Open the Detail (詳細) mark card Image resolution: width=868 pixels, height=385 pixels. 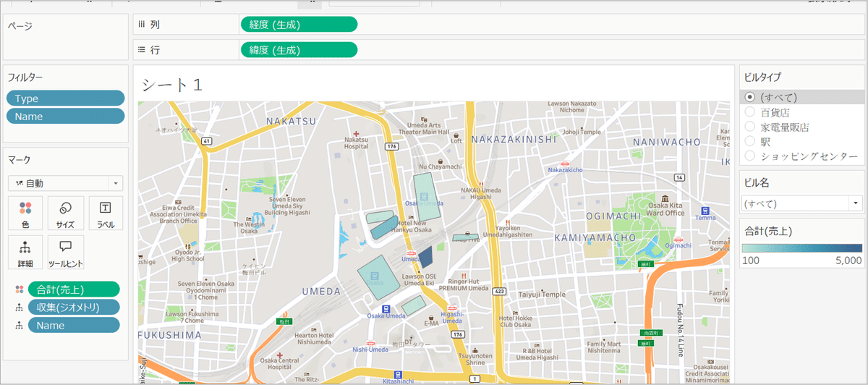[x=25, y=252]
